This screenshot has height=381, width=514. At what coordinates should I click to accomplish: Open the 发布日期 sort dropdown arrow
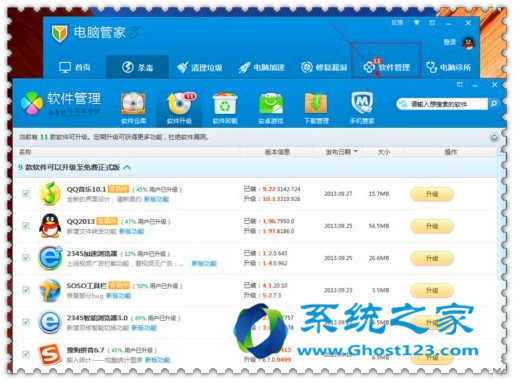(x=356, y=152)
